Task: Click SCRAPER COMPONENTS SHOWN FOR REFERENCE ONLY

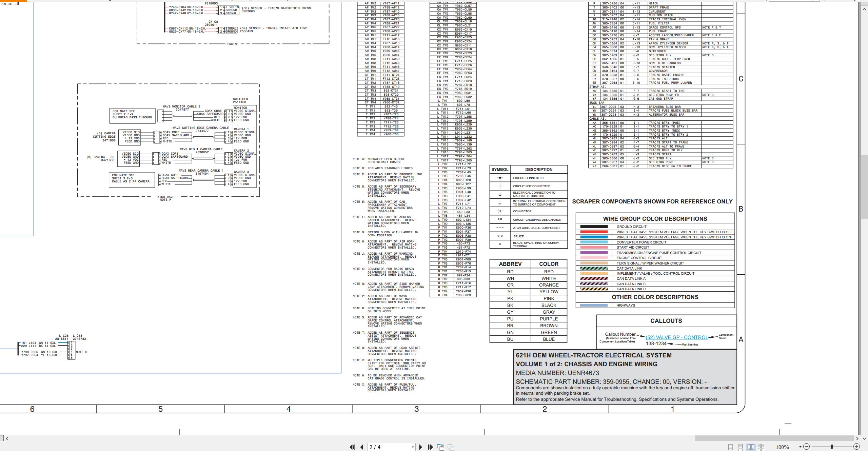Action: tap(652, 201)
